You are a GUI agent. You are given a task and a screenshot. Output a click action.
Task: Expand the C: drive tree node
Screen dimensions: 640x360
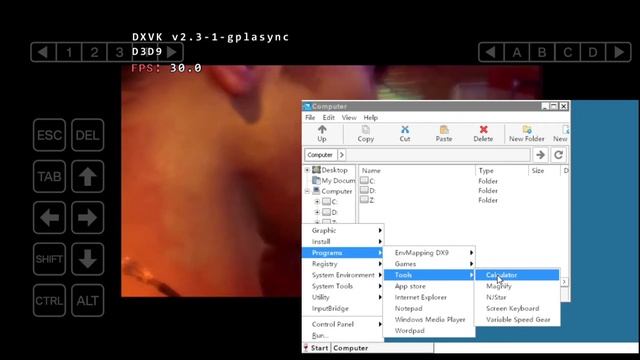(317, 202)
